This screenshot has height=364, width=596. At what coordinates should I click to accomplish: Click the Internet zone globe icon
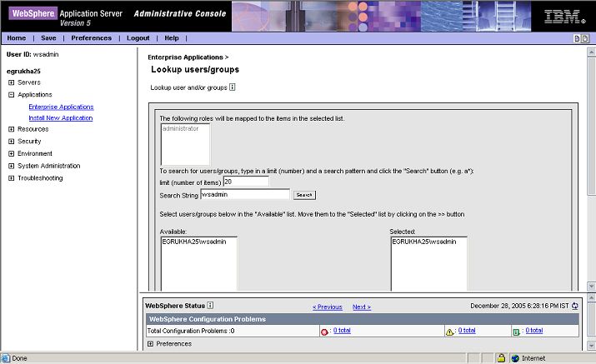[x=515, y=358]
